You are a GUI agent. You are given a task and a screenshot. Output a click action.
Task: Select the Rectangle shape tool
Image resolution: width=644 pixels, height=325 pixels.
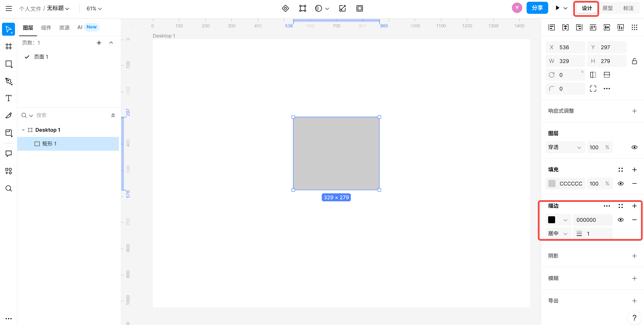click(x=9, y=64)
